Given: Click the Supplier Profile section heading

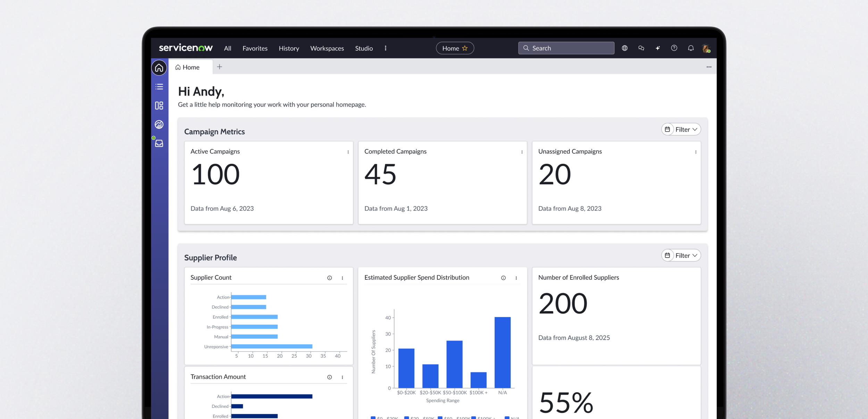Looking at the screenshot, I should pos(210,258).
